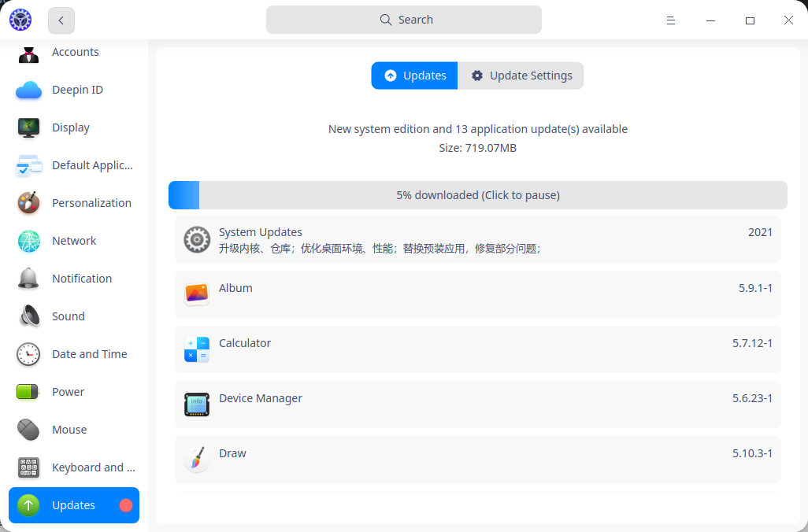The image size is (808, 532).
Task: Open the hamburger main menu
Action: [670, 20]
